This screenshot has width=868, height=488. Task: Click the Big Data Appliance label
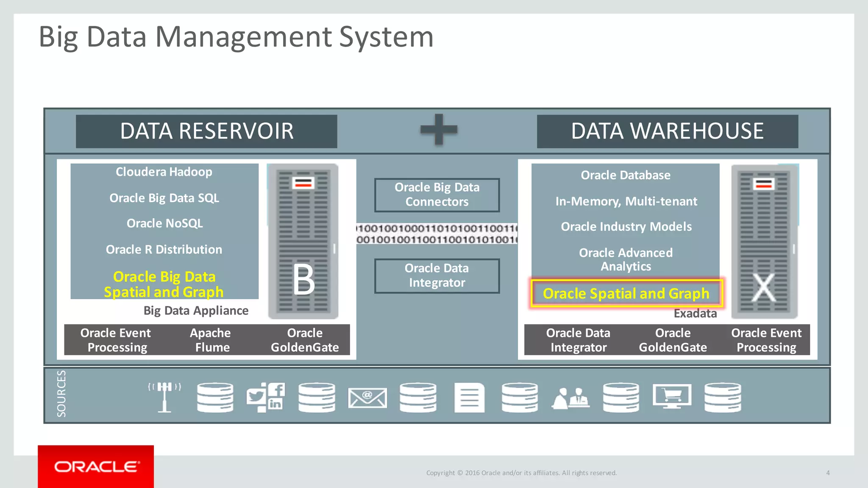click(196, 311)
